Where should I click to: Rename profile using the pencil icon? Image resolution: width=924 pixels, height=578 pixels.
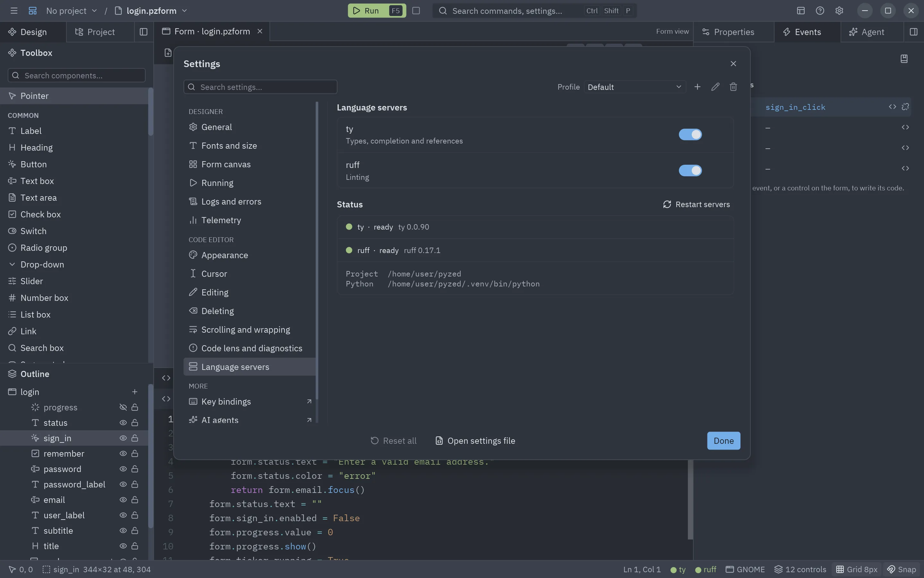(x=715, y=87)
